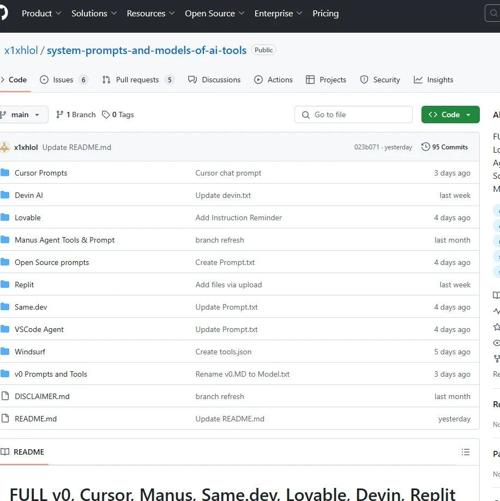Click the tag icon beside 0 Tags
Image resolution: width=500 pixels, height=501 pixels.
point(106,115)
